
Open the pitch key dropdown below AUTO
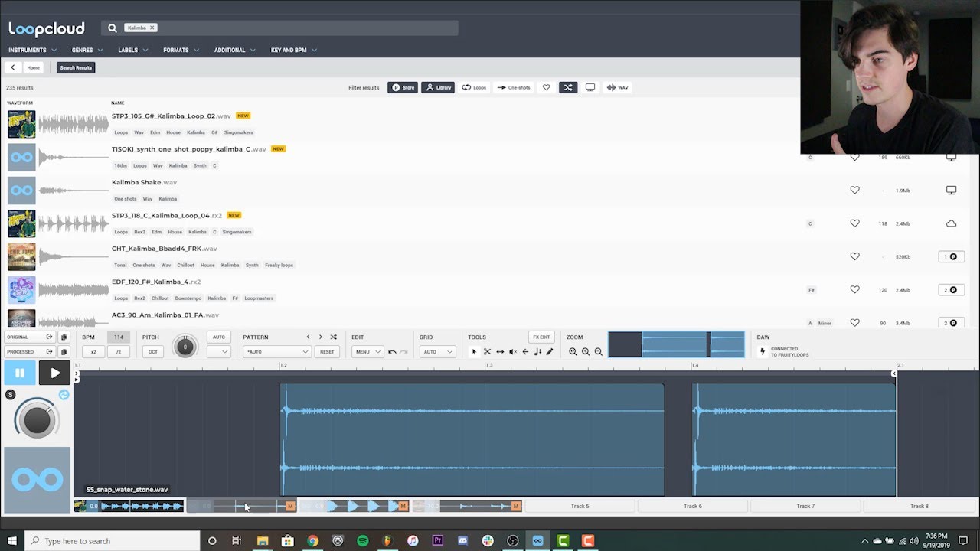tap(218, 352)
